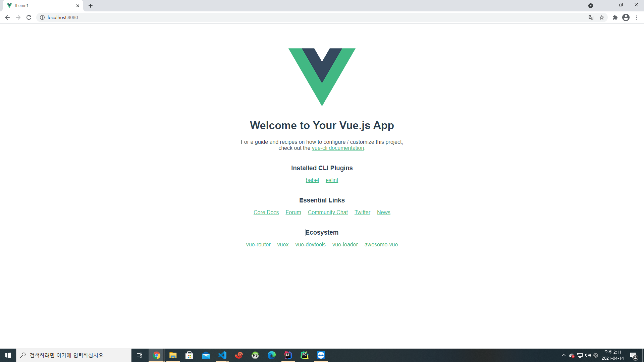Expand hidden system tray icons

click(563, 355)
